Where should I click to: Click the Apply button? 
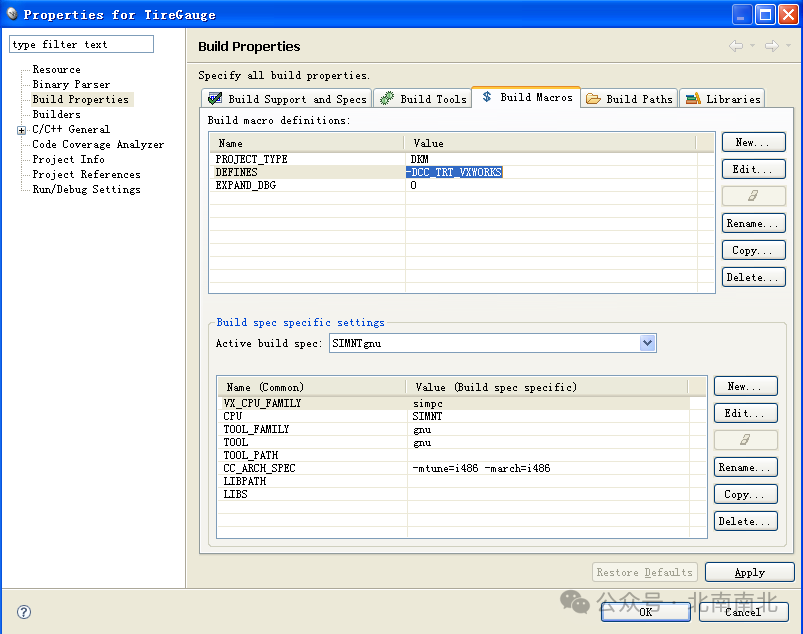tap(750, 572)
